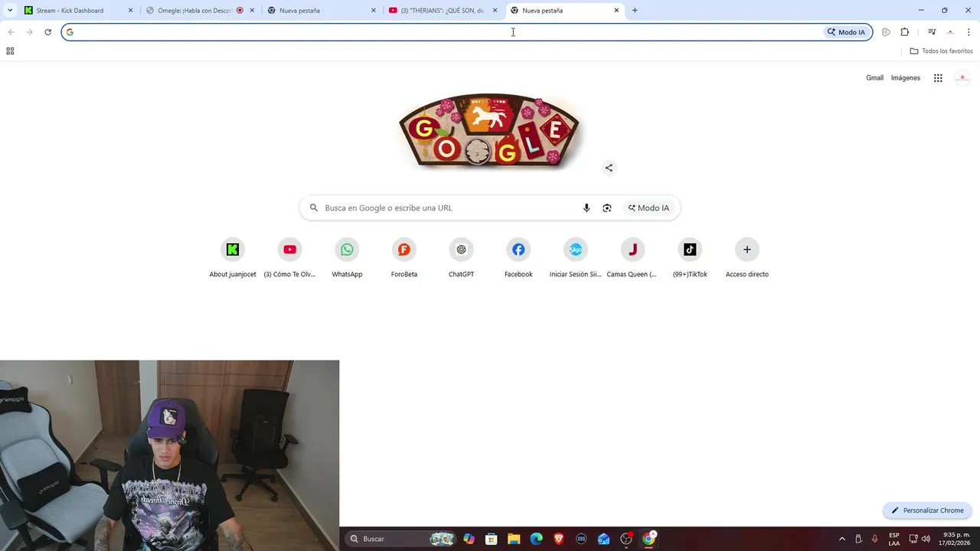Open File Explorer from the taskbar
Screen dimensions: 980x551
(514, 539)
